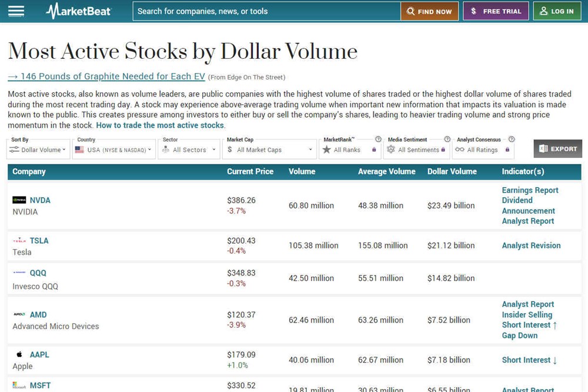Open the Country USA dropdown

113,150
